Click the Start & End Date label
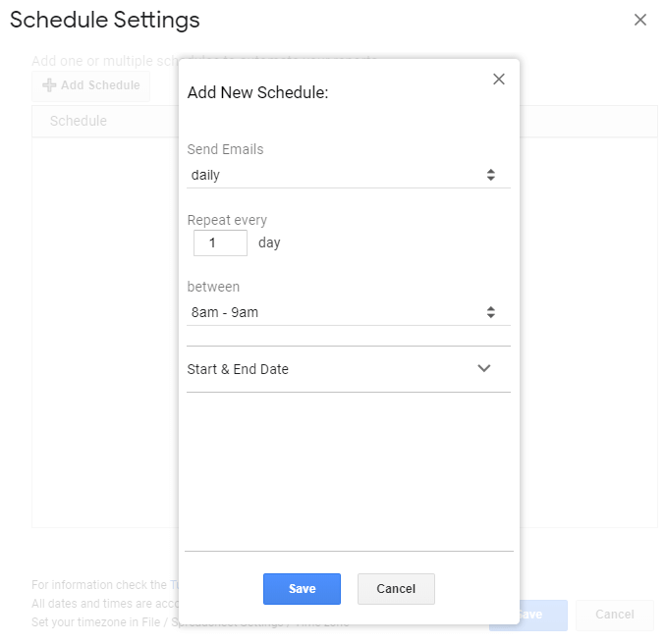Viewport: 665px width, 644px height. pyautogui.click(x=238, y=369)
